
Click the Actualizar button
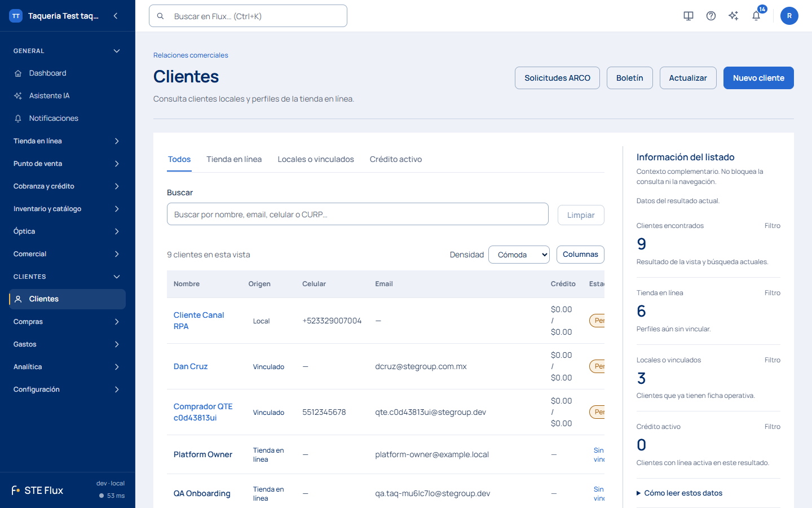pos(688,78)
